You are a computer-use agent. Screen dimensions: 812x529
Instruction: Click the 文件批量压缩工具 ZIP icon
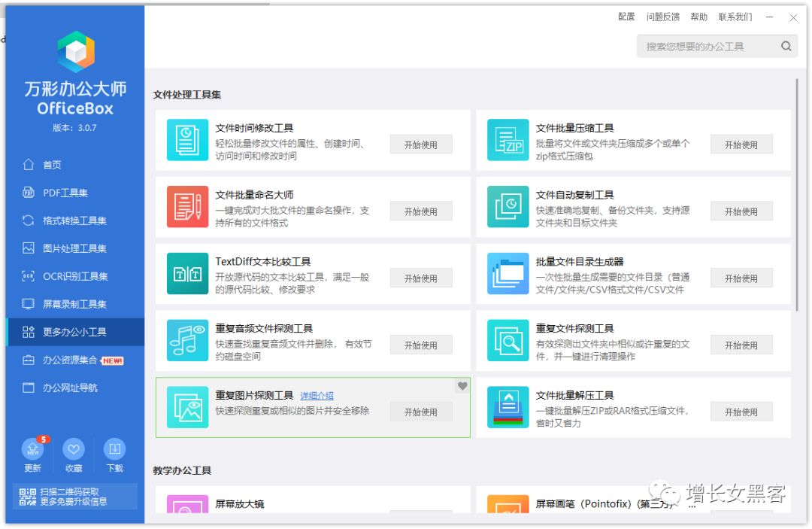point(508,140)
